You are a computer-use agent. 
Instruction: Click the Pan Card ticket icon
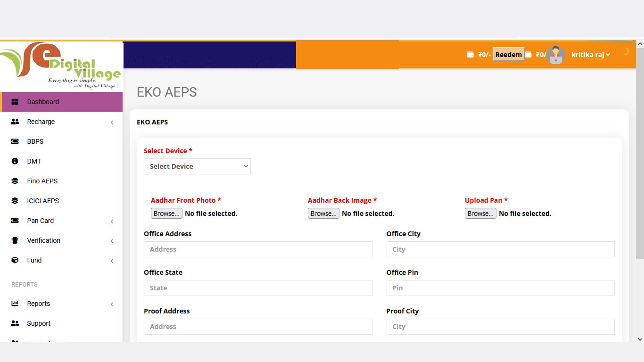[x=15, y=221]
